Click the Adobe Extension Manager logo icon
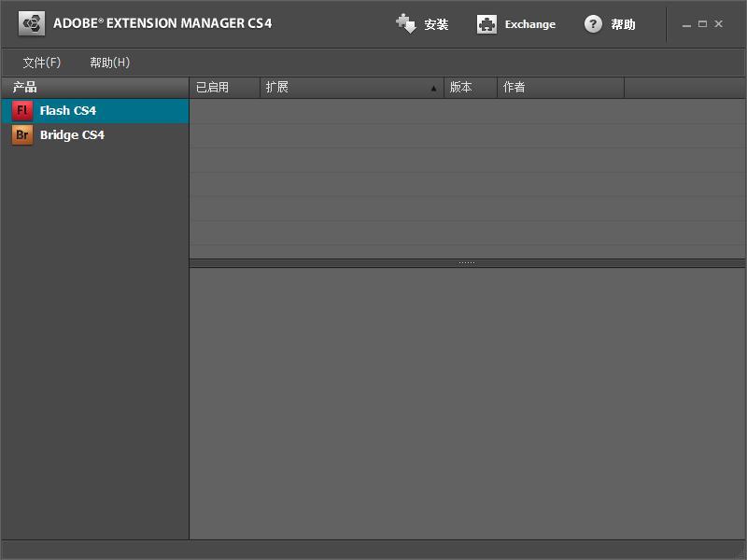The height and width of the screenshot is (560, 747). [x=32, y=23]
